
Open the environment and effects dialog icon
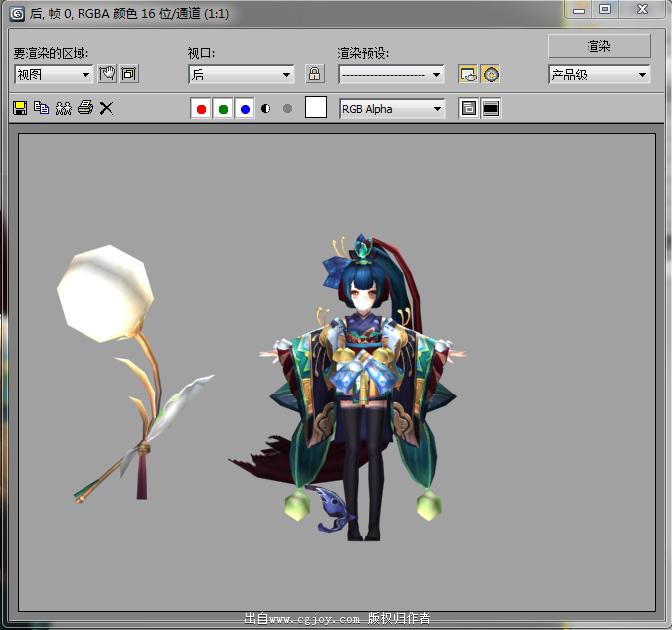pyautogui.click(x=490, y=74)
